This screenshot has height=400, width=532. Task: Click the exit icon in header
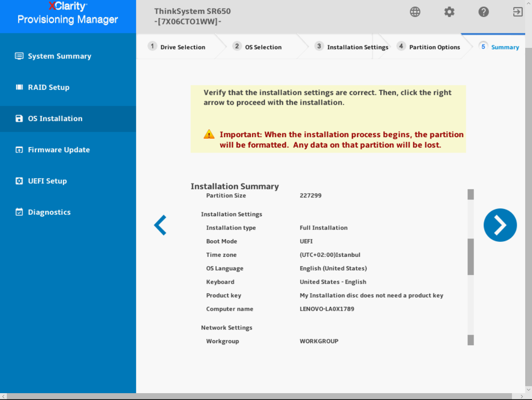click(x=517, y=12)
